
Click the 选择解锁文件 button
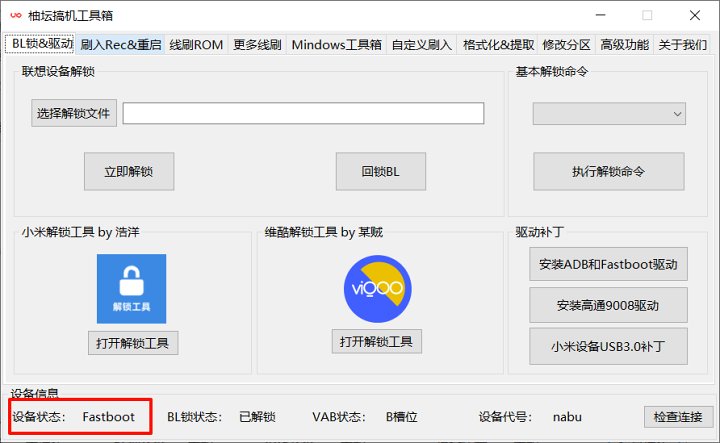[x=74, y=113]
